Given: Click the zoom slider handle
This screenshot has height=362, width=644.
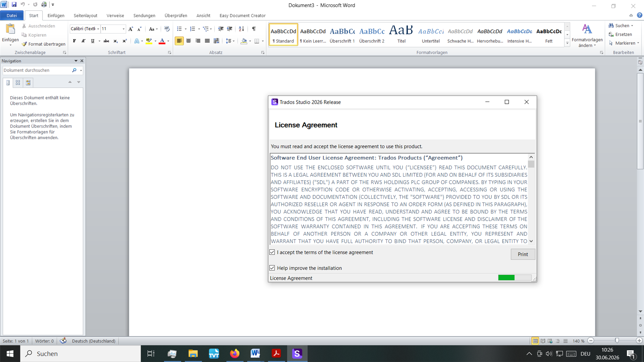Looking at the screenshot, I should point(617,341).
